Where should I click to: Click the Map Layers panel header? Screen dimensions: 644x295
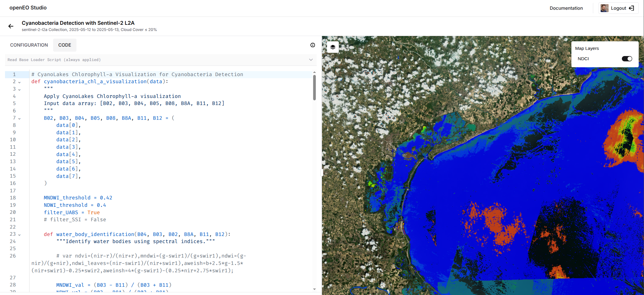click(x=586, y=48)
